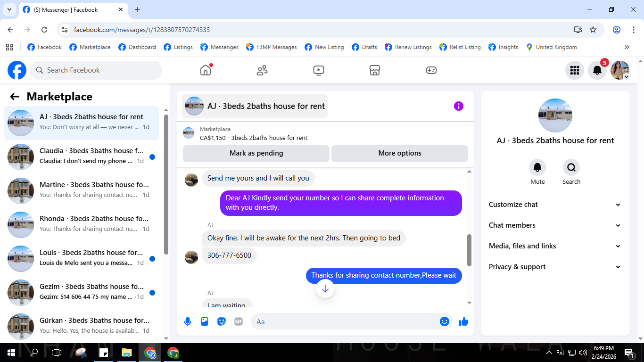
Task: Click AJ chat header title
Action: pyautogui.click(x=266, y=106)
